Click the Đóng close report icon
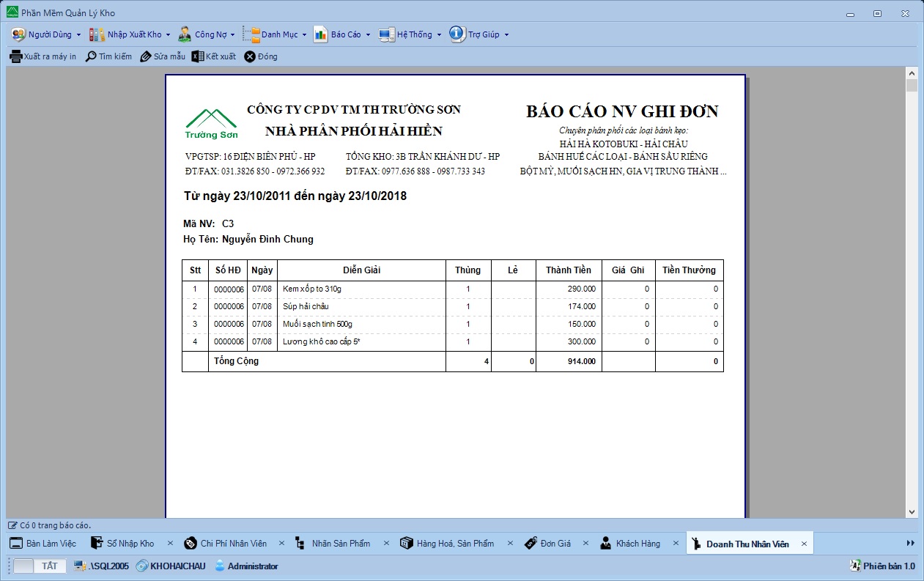This screenshot has height=581, width=924. pyautogui.click(x=250, y=56)
